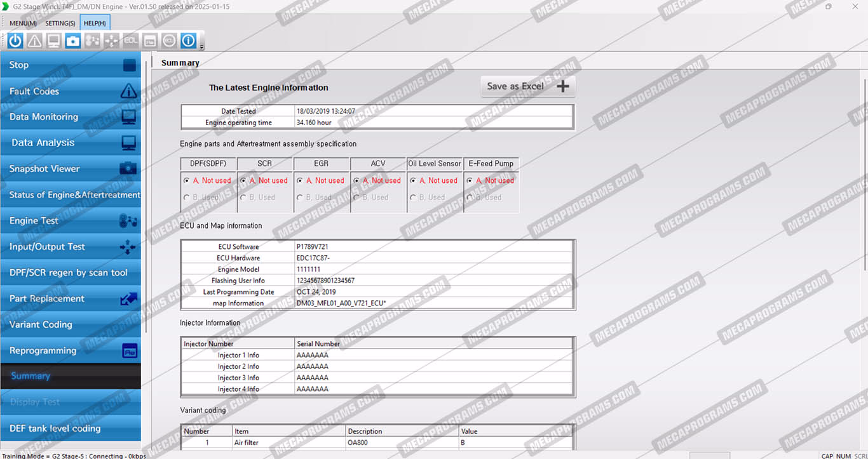The image size is (868, 459).
Task: Select 'B. Used' option for SCR
Action: (x=243, y=197)
